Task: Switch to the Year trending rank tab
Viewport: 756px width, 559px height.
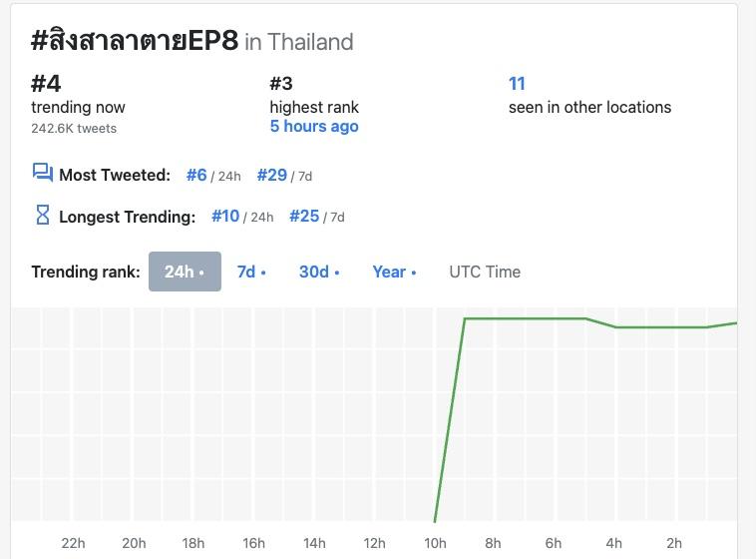Action: coord(394,272)
